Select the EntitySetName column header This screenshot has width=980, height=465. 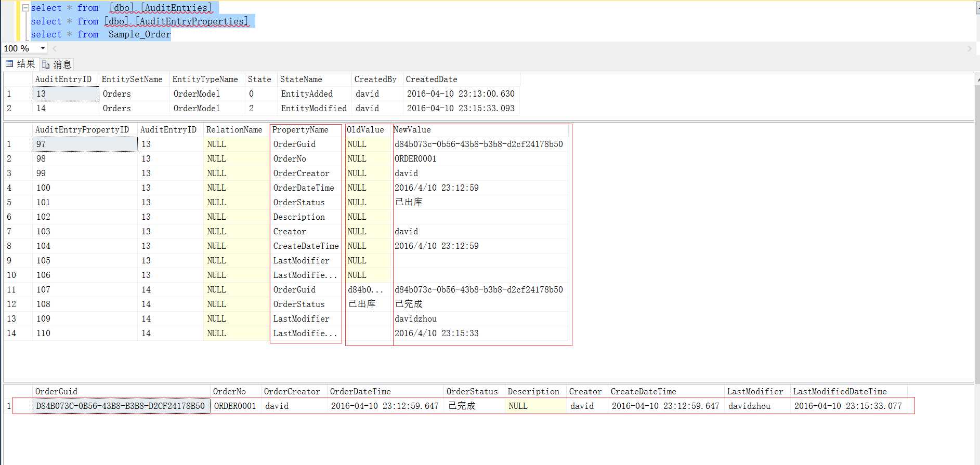coord(134,79)
